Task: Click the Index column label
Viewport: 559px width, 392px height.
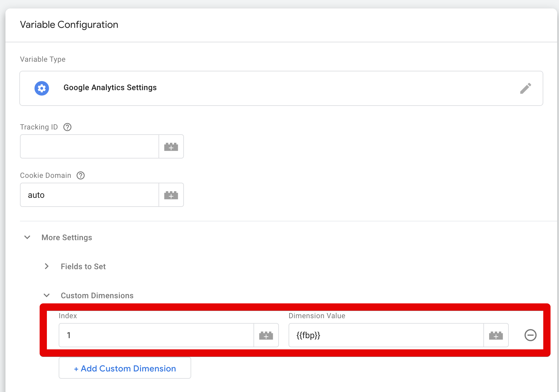Action: [x=68, y=316]
